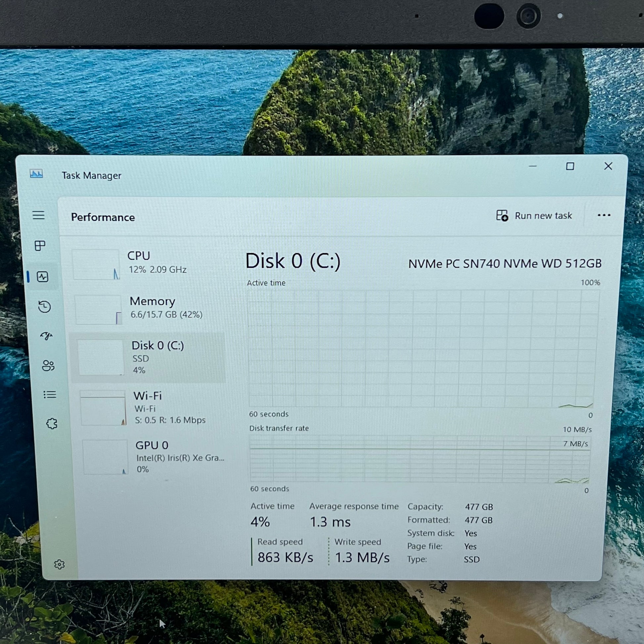The width and height of the screenshot is (644, 644).
Task: Click the Capacity '477 GB' value
Action: 479,507
